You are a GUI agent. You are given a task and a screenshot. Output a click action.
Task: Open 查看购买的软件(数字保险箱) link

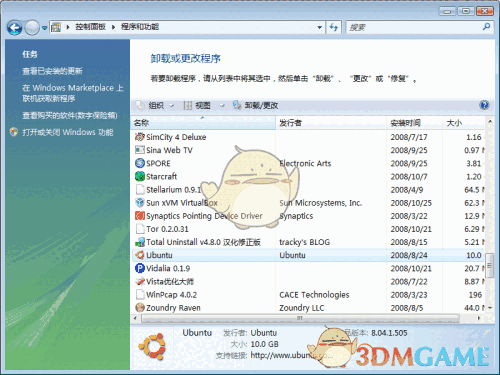[x=70, y=115]
